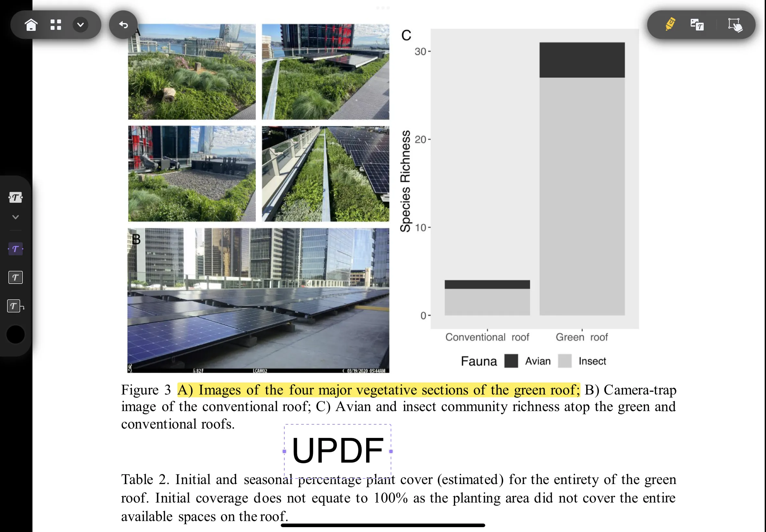The height and width of the screenshot is (532, 766).
Task: Click the conventional roof bar in chart
Action: [477, 296]
